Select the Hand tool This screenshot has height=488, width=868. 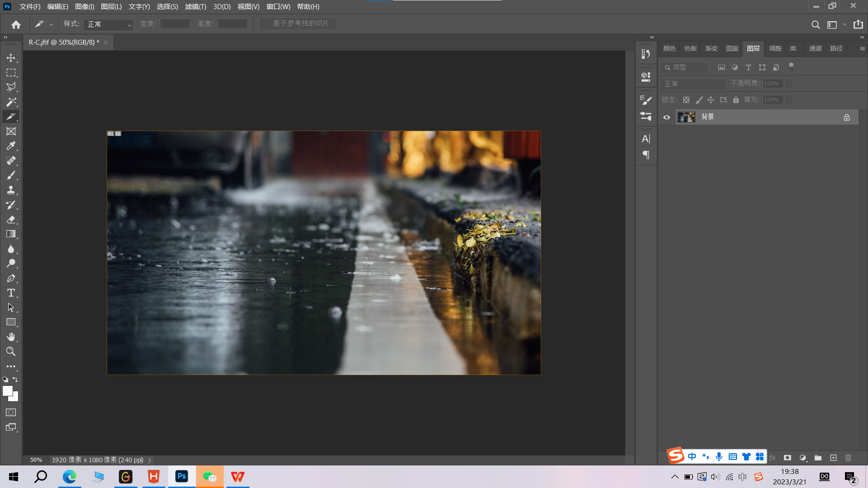[x=11, y=337]
